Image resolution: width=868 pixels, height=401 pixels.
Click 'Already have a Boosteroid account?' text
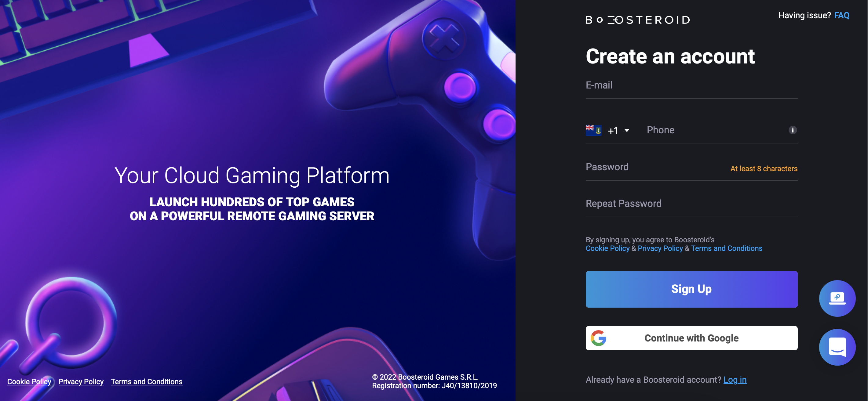pos(653,380)
